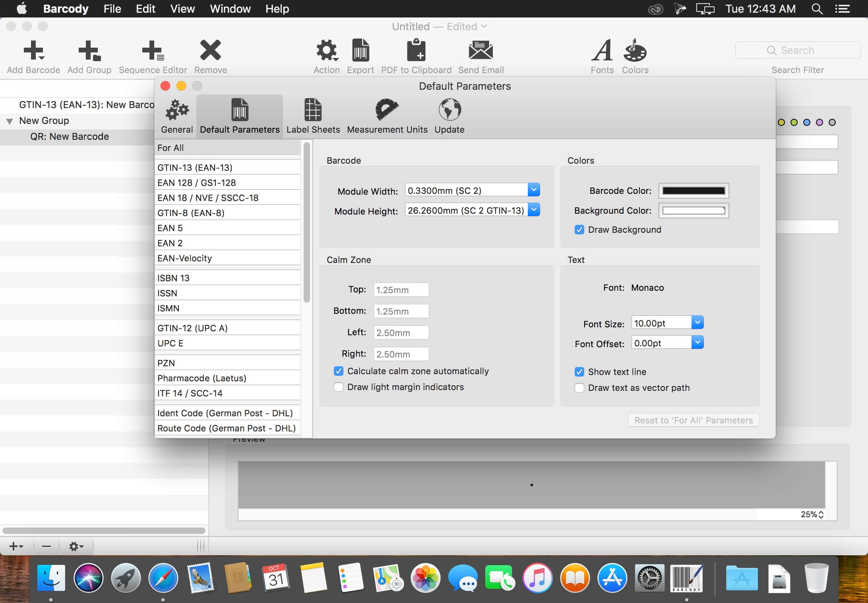Select GTIN-13 (EAN-13) in type list
The width and height of the screenshot is (868, 603).
point(227,168)
